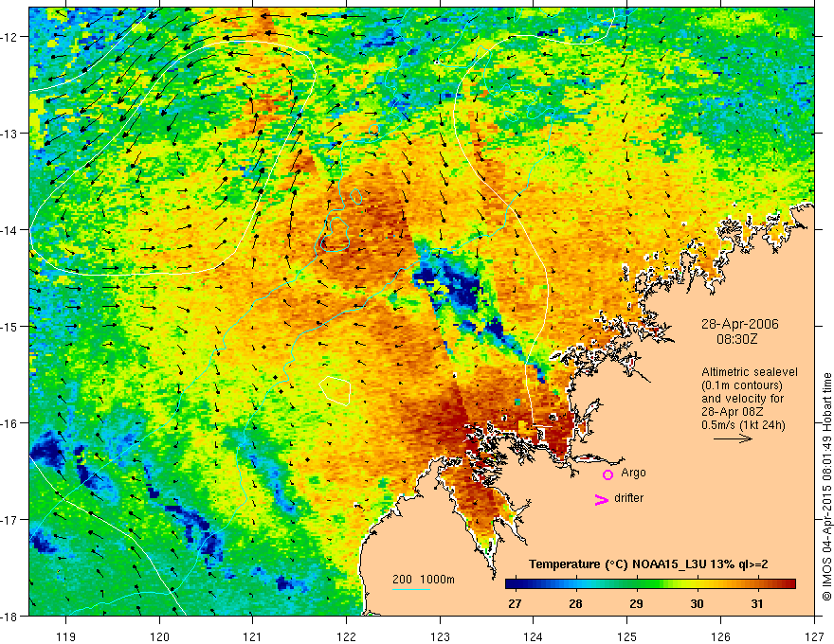The height and width of the screenshot is (644, 834).
Task: Click the longitude axis label 119
Action: point(66,636)
